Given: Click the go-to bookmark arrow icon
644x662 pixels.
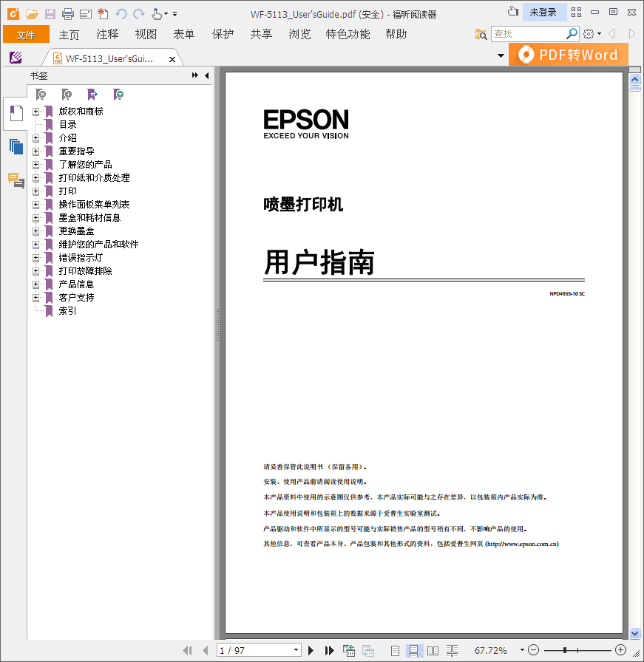Looking at the screenshot, I should coord(92,95).
